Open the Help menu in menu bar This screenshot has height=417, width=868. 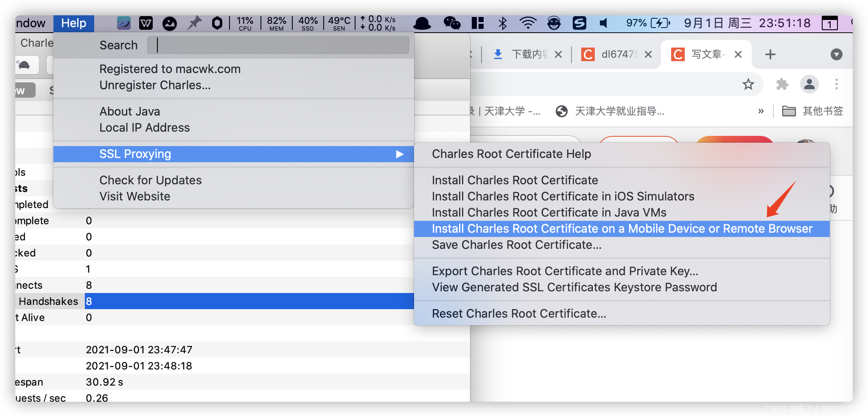pos(74,23)
